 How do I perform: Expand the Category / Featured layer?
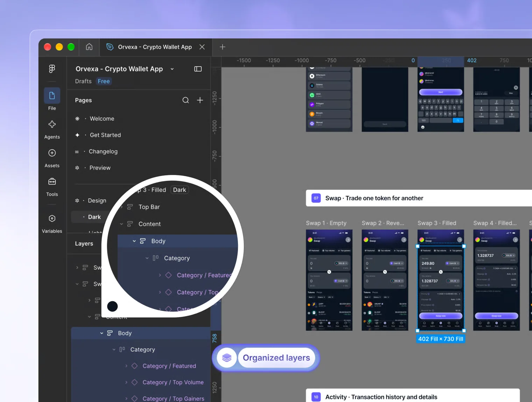pyautogui.click(x=126, y=366)
